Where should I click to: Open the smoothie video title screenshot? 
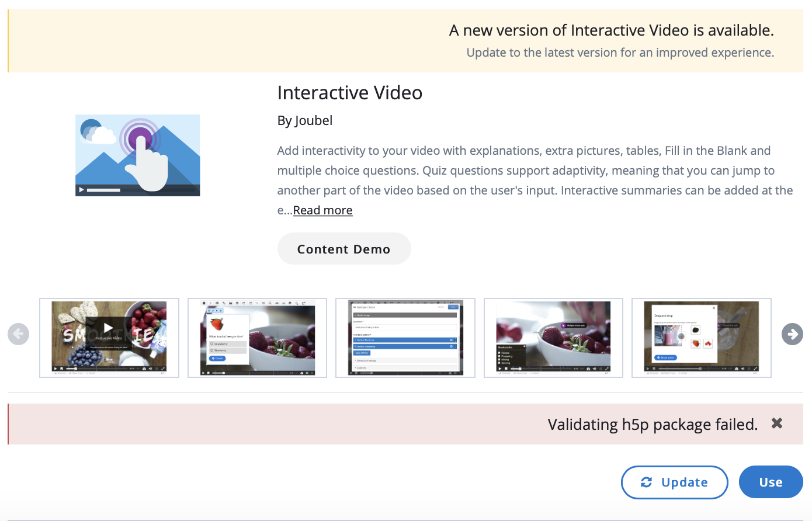109,338
